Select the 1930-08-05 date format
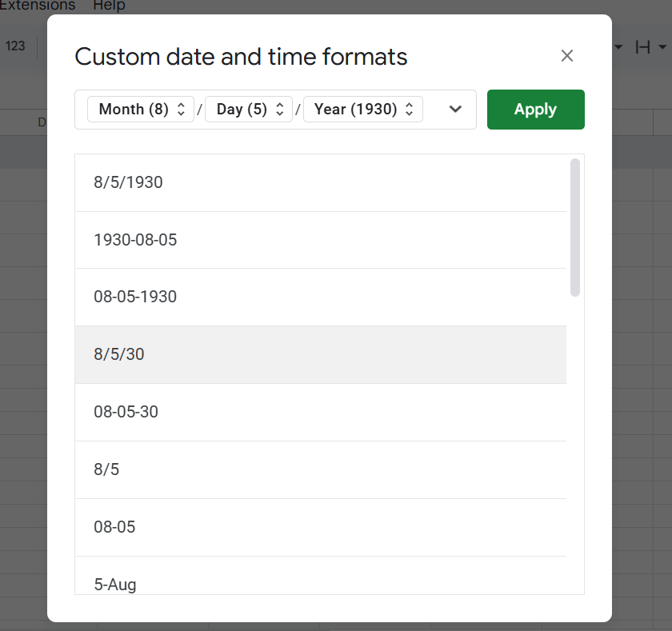The width and height of the screenshot is (672, 631). click(x=321, y=240)
